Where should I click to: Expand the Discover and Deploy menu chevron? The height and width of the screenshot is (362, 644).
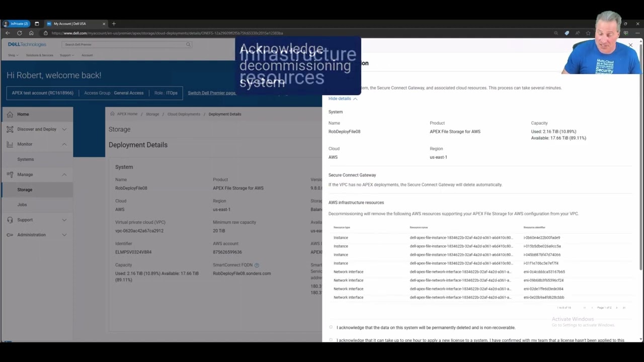(64, 129)
